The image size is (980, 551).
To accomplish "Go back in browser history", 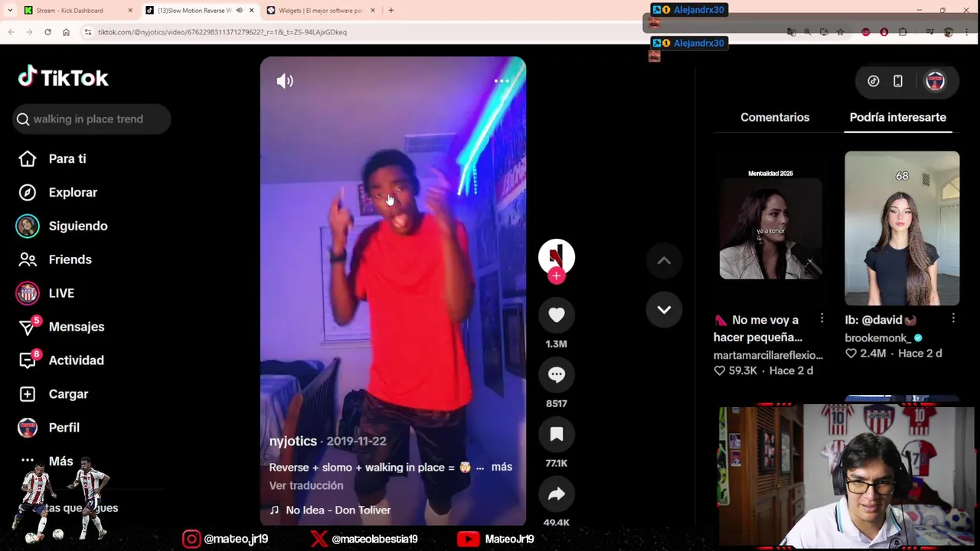I will click(x=11, y=32).
